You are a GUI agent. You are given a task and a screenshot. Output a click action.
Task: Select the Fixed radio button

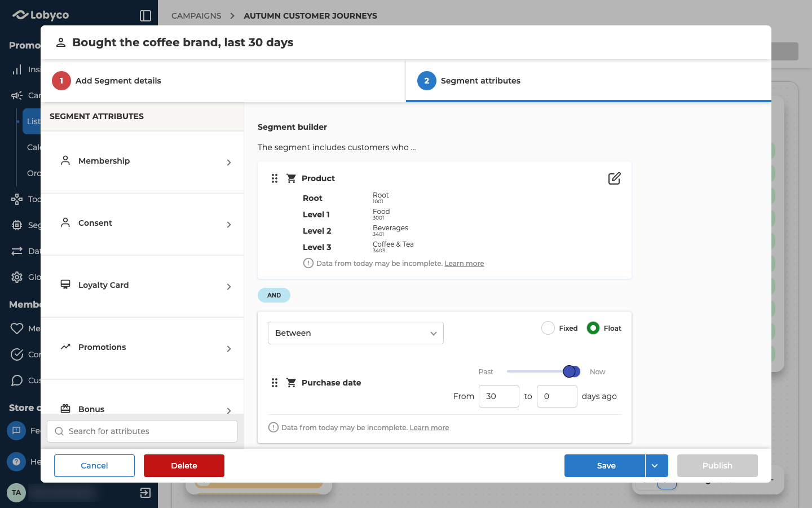[x=548, y=328]
